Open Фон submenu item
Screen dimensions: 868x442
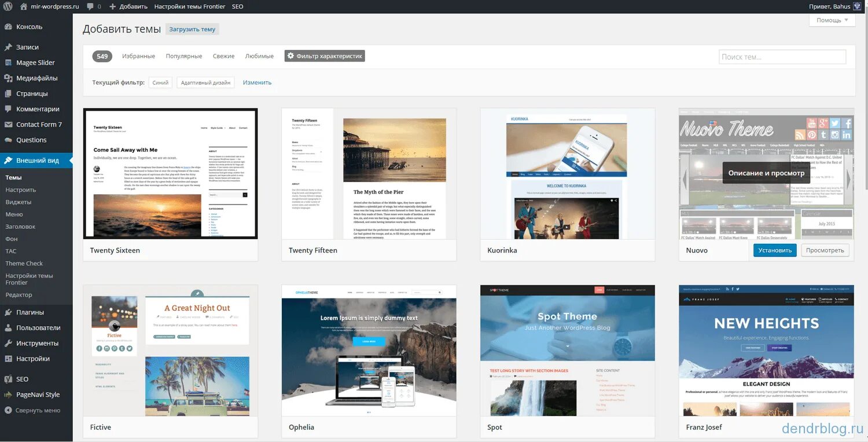pos(12,239)
